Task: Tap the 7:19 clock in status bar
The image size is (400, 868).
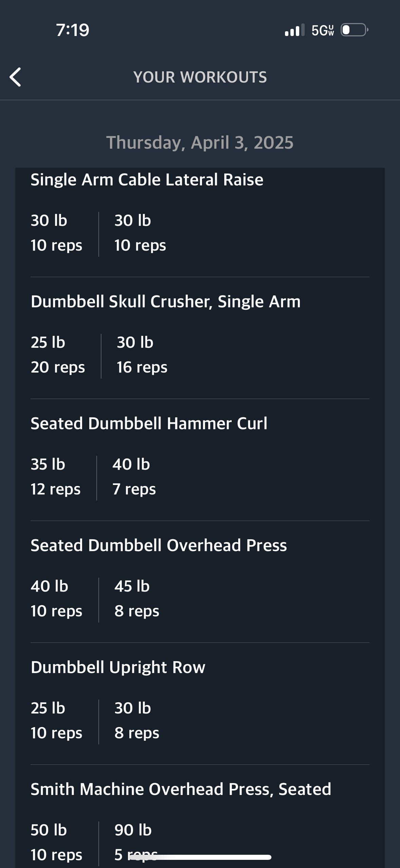Action: (x=73, y=30)
